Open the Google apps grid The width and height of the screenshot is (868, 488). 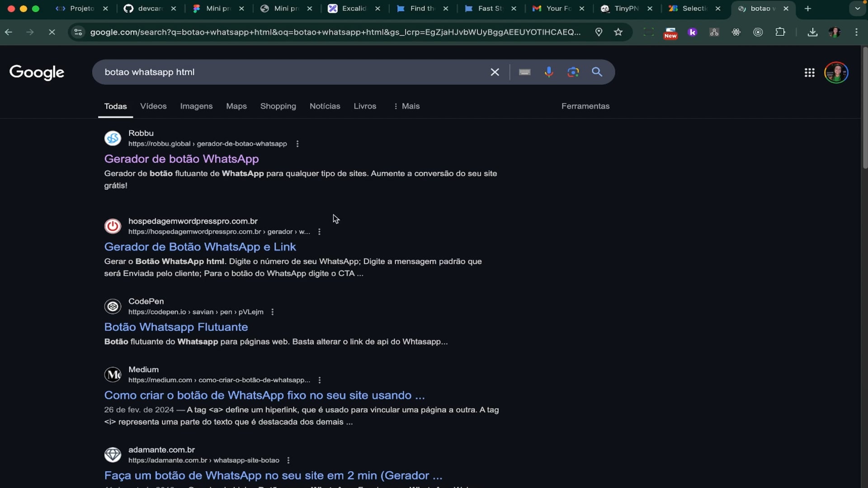(809, 73)
